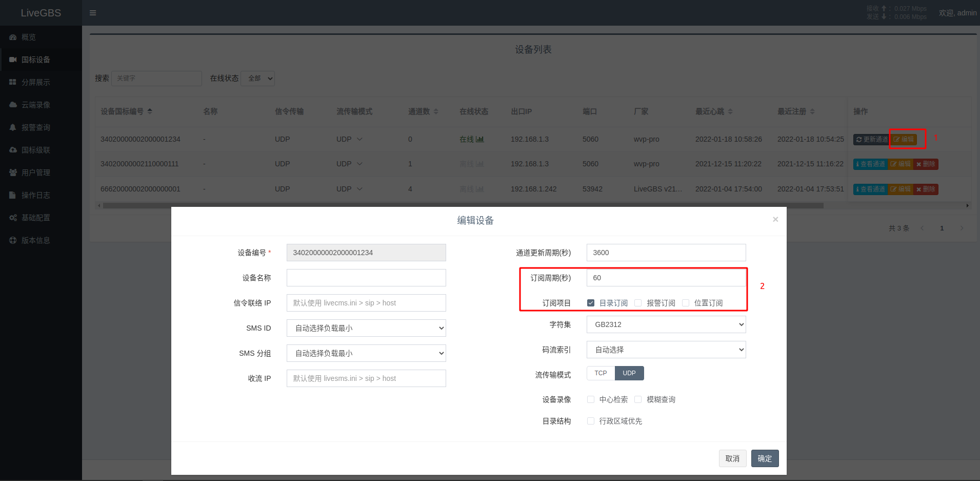Enable the 报警订阅 checkbox
980x481 pixels.
(x=638, y=303)
